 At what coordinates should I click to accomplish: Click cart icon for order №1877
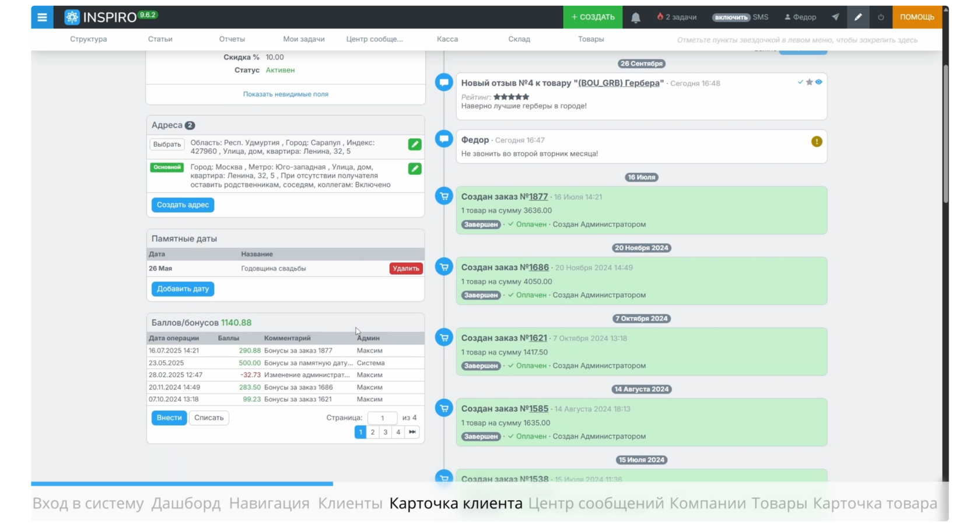pyautogui.click(x=444, y=196)
